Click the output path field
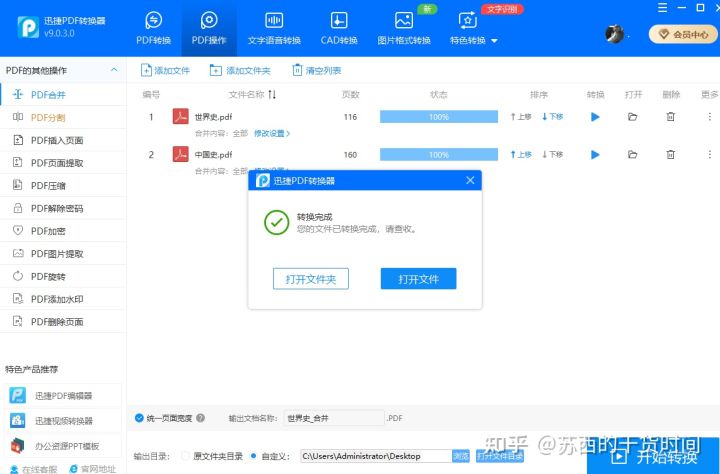The width and height of the screenshot is (720, 474). tap(376, 456)
